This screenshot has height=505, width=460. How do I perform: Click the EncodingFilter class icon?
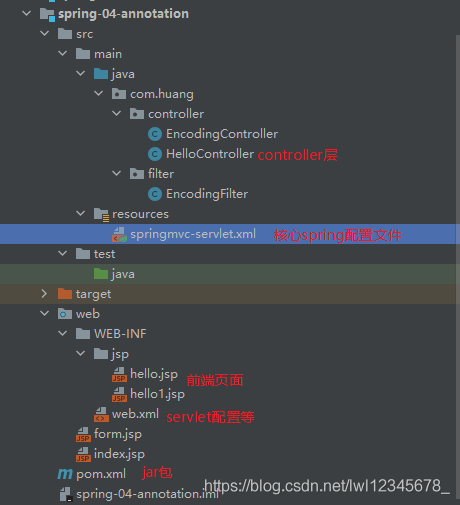pyautogui.click(x=155, y=194)
